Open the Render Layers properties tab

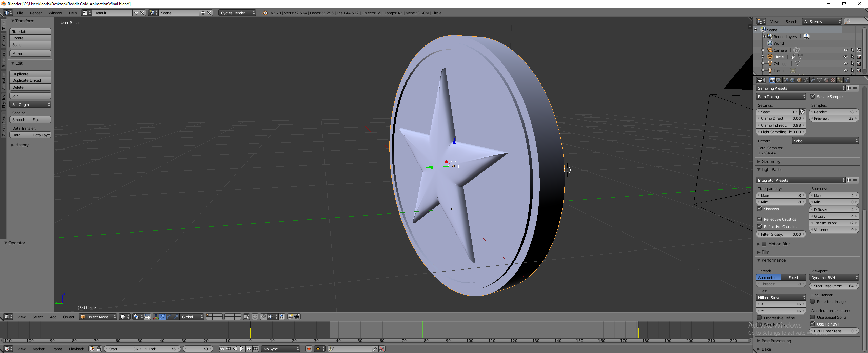(x=779, y=80)
